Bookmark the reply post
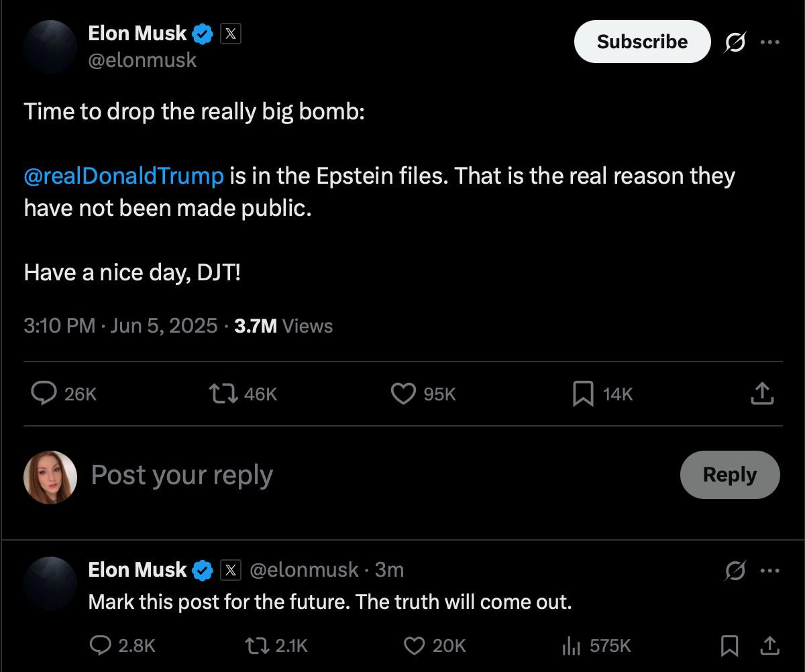The height and width of the screenshot is (672, 805). click(x=729, y=646)
